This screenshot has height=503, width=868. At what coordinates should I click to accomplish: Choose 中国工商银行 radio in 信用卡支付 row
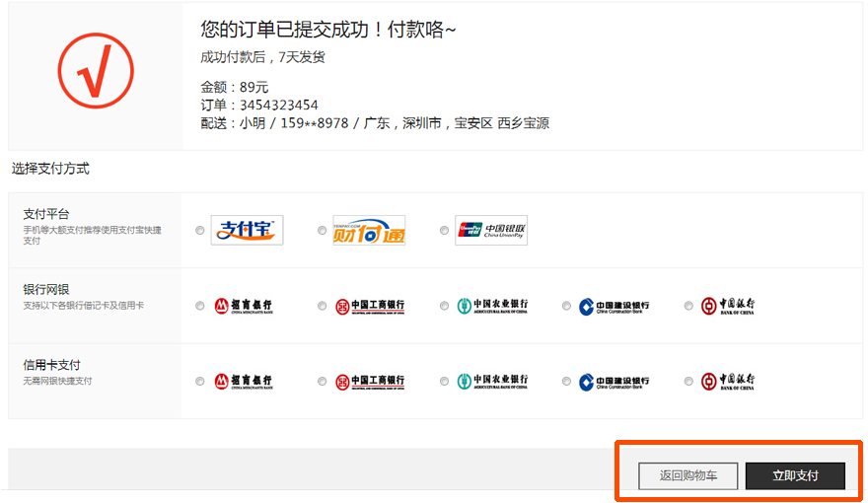coord(322,382)
